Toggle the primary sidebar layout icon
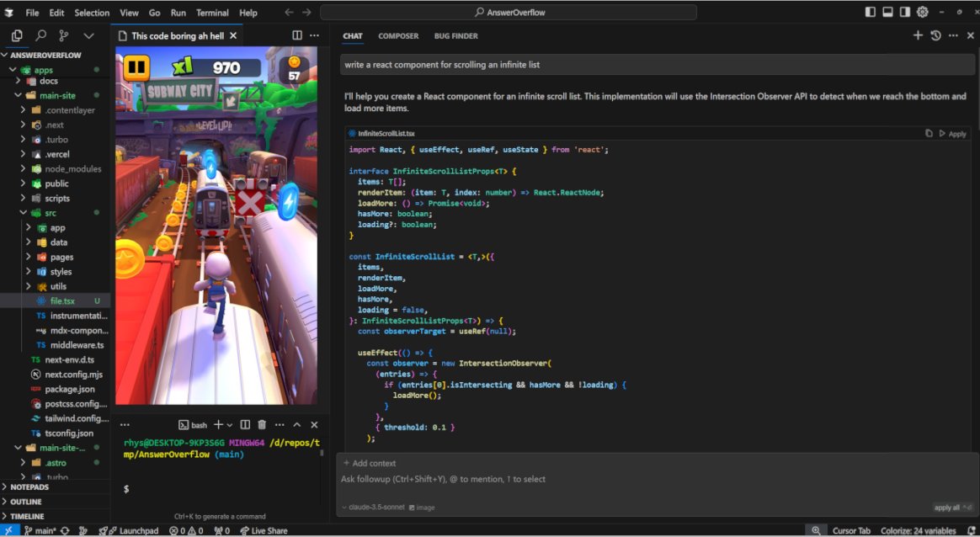Image resolution: width=980 pixels, height=537 pixels. 870,12
